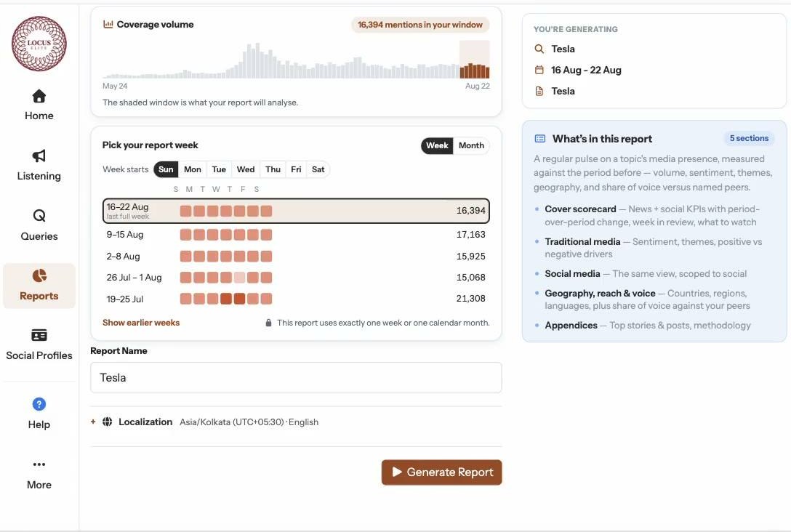Select the 16–22 Aug week row
Viewport: 791px width, 532px height.
coord(296,211)
